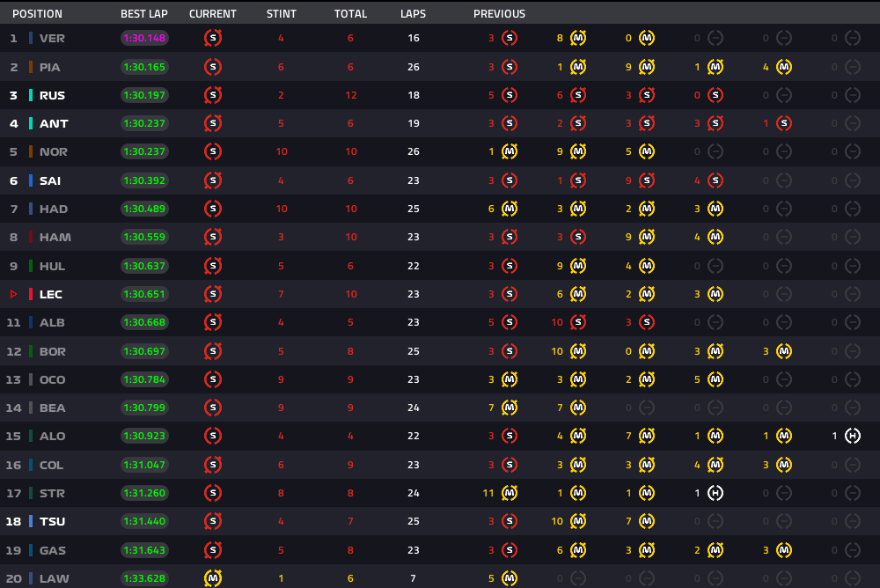The width and height of the screenshot is (880, 588).
Task: Click ALB's 10-lap soft tyre icon
Action: tap(578, 322)
